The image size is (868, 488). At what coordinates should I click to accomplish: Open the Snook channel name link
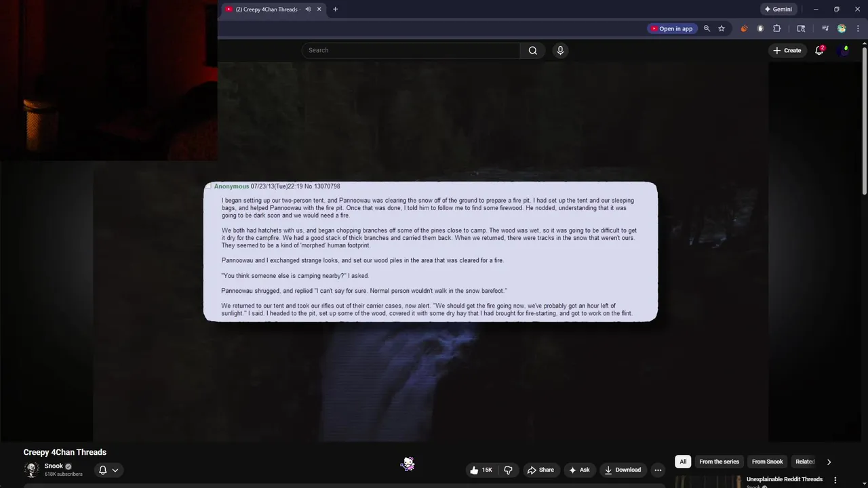pyautogui.click(x=54, y=466)
